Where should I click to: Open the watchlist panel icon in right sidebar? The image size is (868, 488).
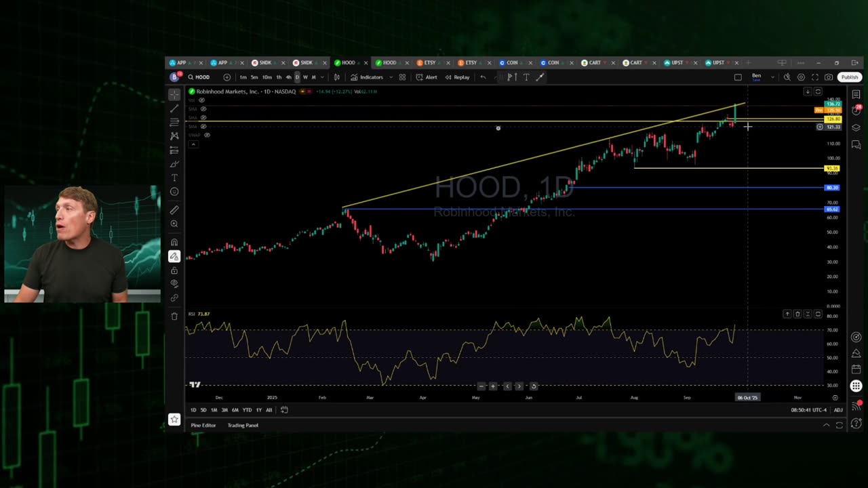pos(856,95)
